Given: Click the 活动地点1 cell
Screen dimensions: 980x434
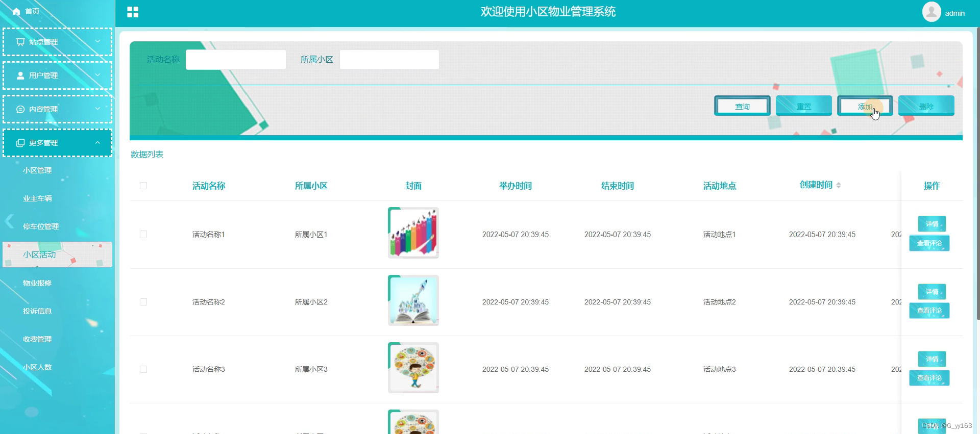Looking at the screenshot, I should coord(720,235).
